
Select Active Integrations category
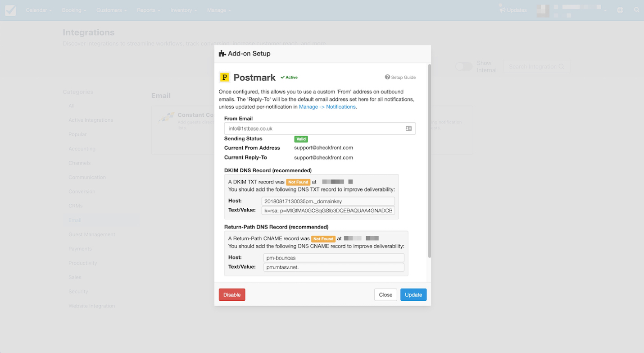pos(91,120)
